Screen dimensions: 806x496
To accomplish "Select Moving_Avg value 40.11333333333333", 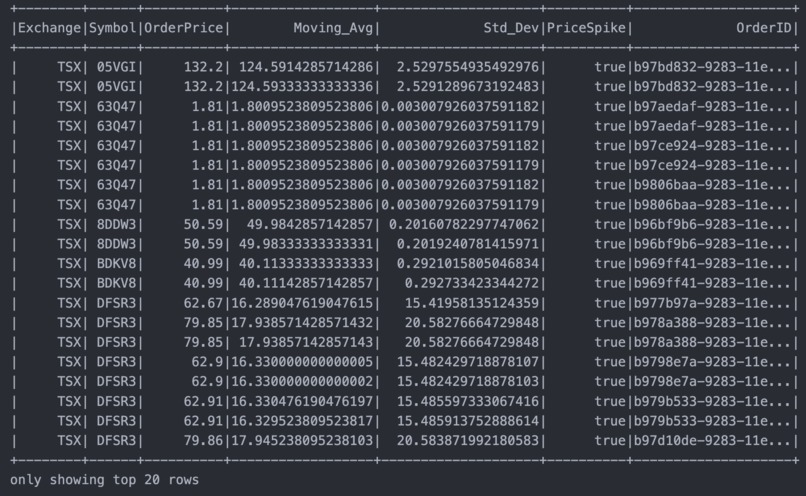I will click(306, 264).
